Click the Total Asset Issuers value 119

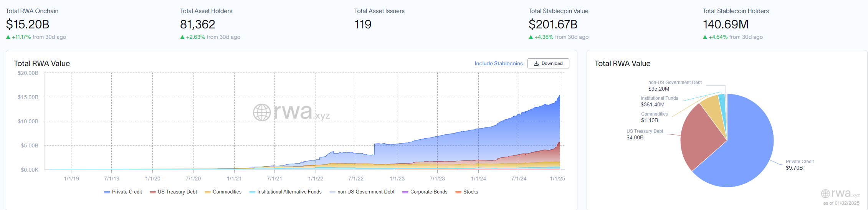(362, 25)
